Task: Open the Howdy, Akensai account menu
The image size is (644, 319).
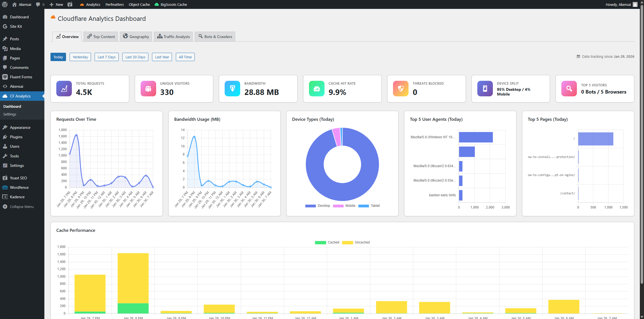Action: click(x=618, y=4)
